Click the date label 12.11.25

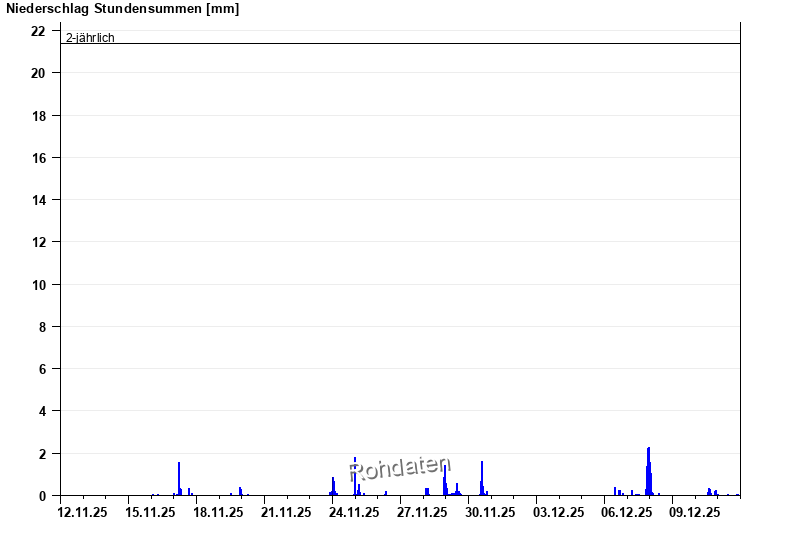tap(82, 512)
